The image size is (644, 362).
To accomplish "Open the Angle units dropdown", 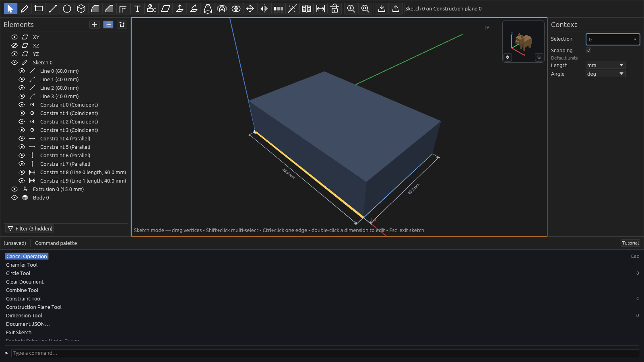I will (605, 74).
